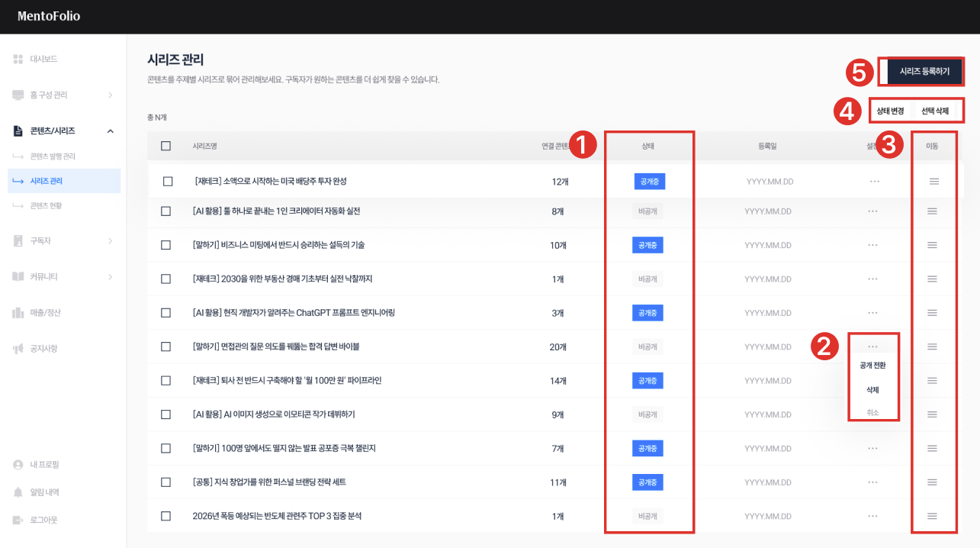The width and height of the screenshot is (980, 548).
Task: Click drag handle for 이모티콘 작가 데뷔하기 row
Action: point(932,414)
